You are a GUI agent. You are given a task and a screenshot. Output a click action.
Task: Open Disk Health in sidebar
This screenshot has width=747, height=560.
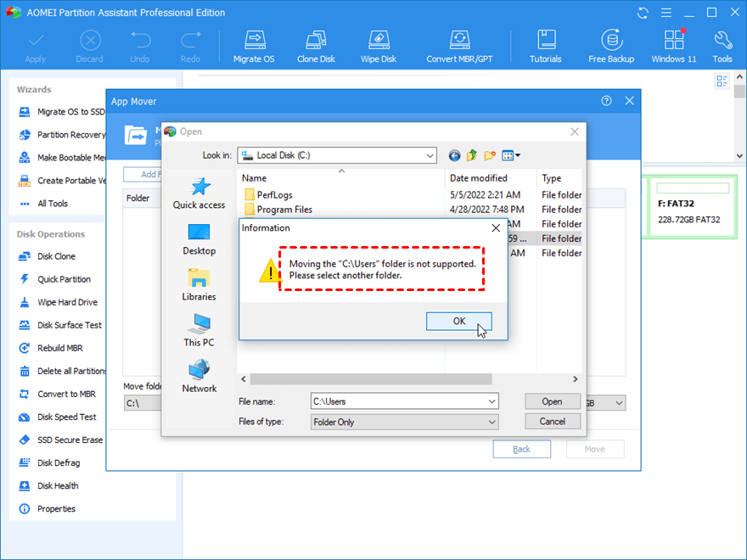tap(48, 485)
